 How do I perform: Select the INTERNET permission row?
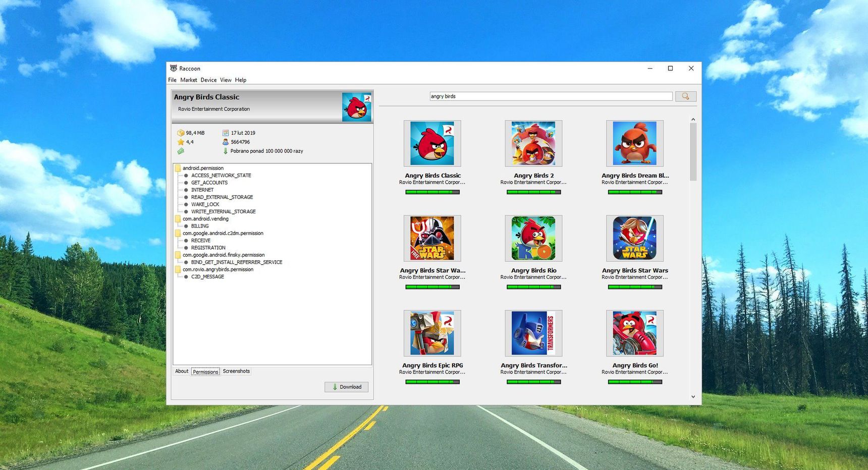point(202,190)
